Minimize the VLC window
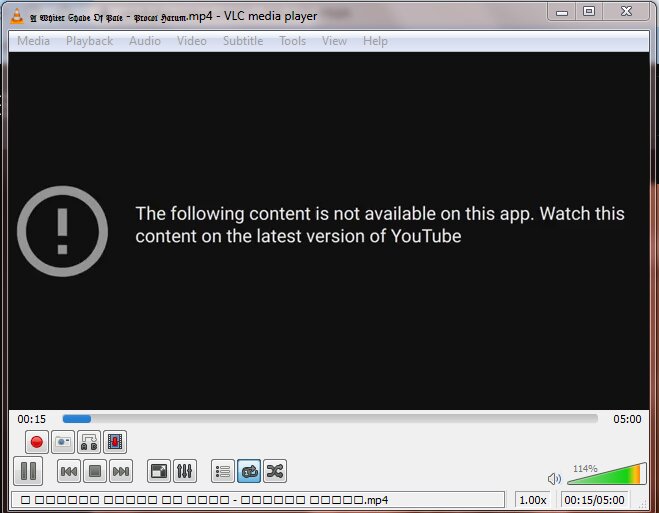The width and height of the screenshot is (659, 513). (x=561, y=11)
